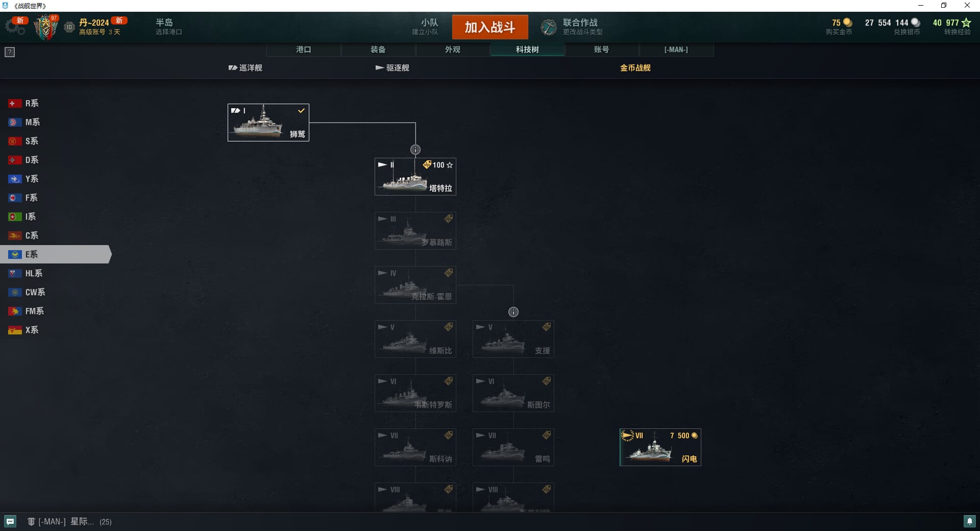The image size is (980, 531).
Task: Open the 装备 tab
Action: tap(378, 50)
